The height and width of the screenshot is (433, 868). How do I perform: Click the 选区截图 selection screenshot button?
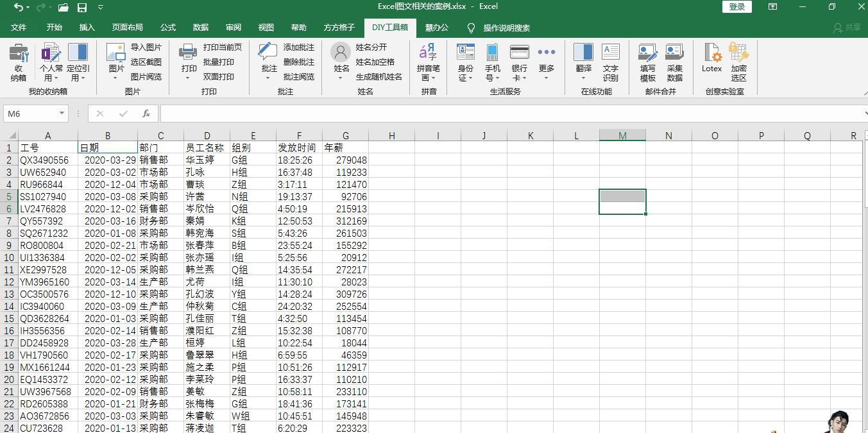(146, 62)
